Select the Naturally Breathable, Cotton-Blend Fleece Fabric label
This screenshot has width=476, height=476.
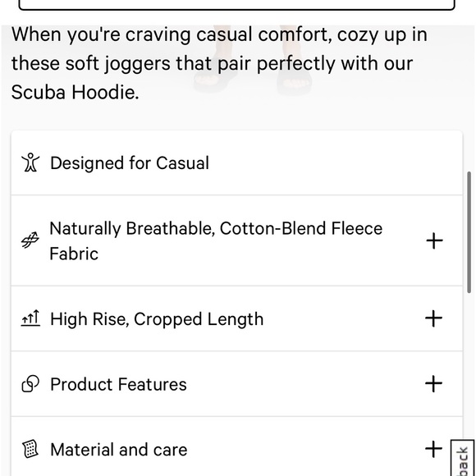[x=216, y=240]
